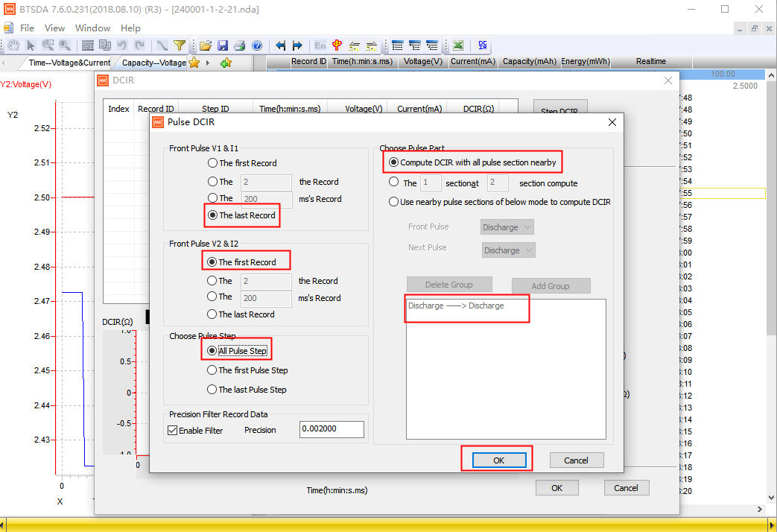
Task: Select 'The ... sectionat ... section compute' radio
Action: click(x=393, y=182)
